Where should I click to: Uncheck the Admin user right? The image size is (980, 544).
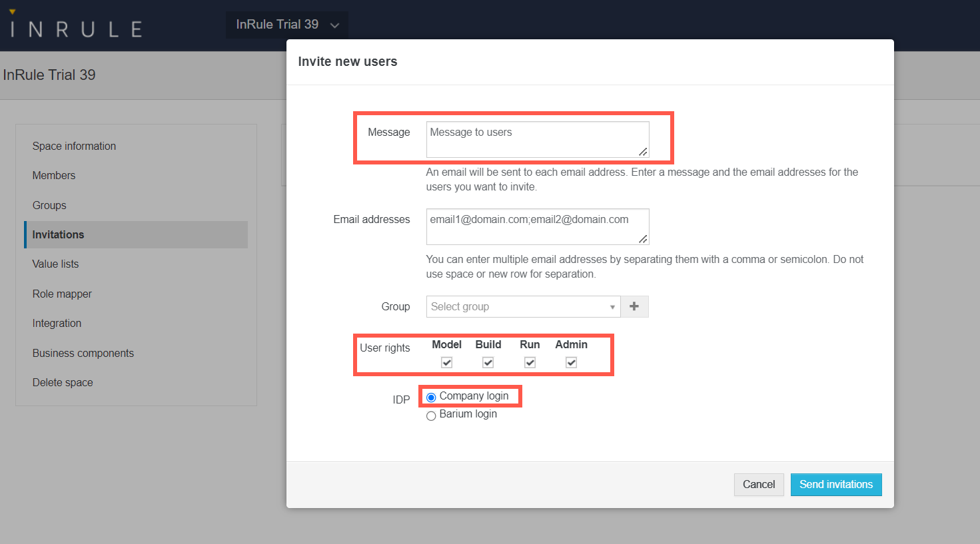pyautogui.click(x=571, y=362)
